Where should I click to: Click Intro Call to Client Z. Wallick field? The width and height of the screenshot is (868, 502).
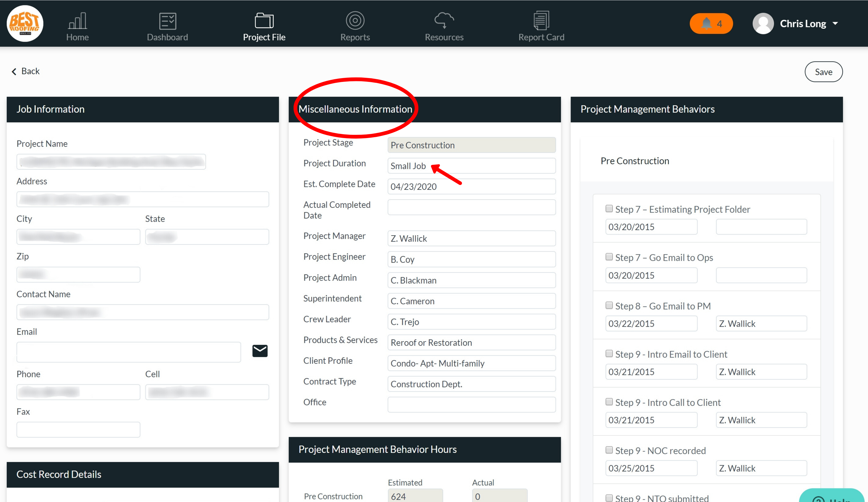pyautogui.click(x=761, y=420)
